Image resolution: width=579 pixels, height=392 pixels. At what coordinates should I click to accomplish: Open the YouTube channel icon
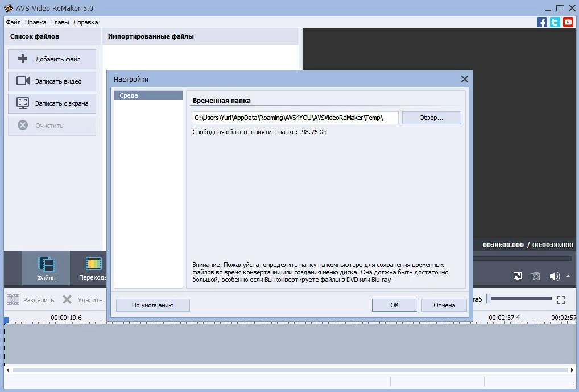pos(568,22)
